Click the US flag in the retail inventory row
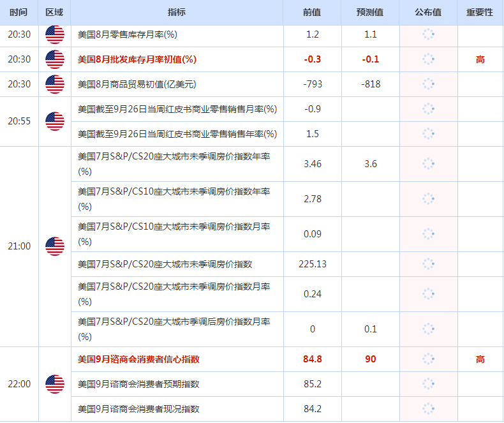This screenshot has height=423, width=504. coord(55,34)
